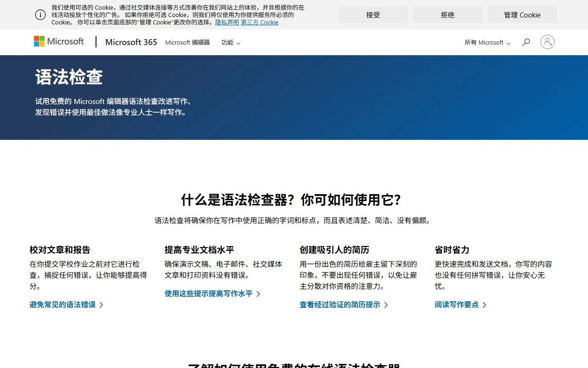The width and height of the screenshot is (588, 368).
Task: Open the 所有 Microsoft dropdown
Action: pyautogui.click(x=484, y=42)
